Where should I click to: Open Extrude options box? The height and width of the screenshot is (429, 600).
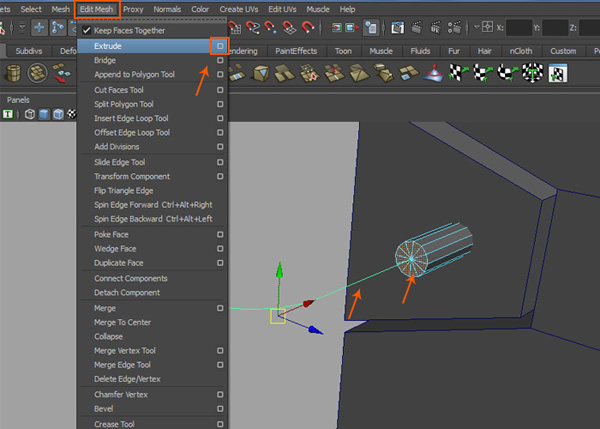(x=219, y=46)
